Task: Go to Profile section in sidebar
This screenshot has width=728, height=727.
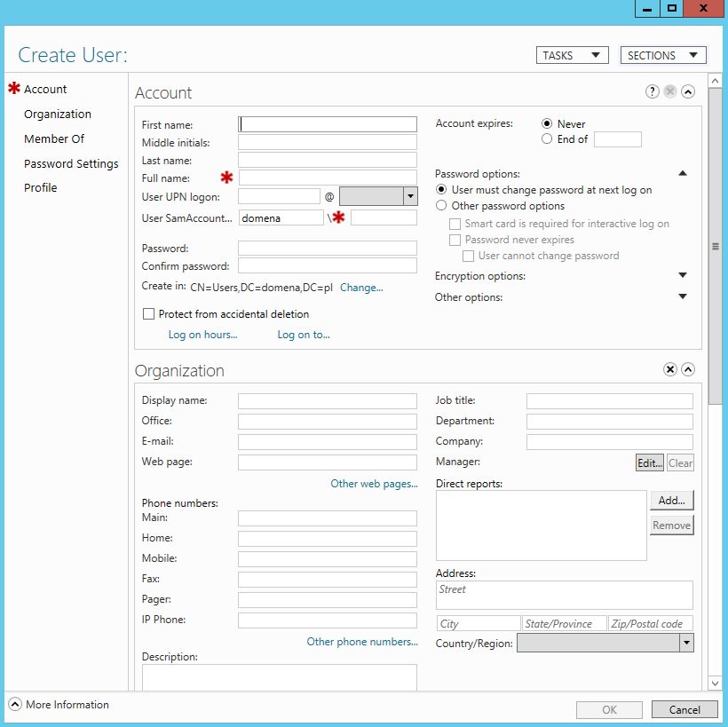Action: (40, 188)
